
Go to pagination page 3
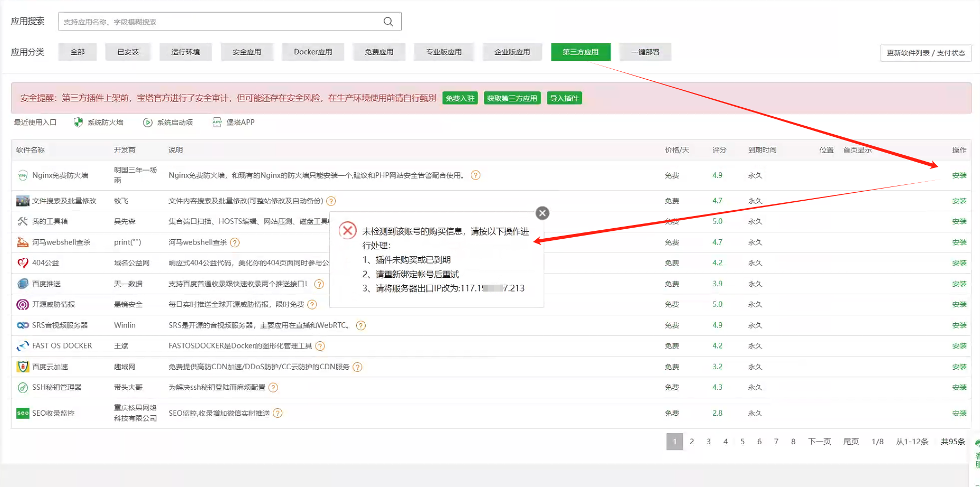pyautogui.click(x=708, y=442)
